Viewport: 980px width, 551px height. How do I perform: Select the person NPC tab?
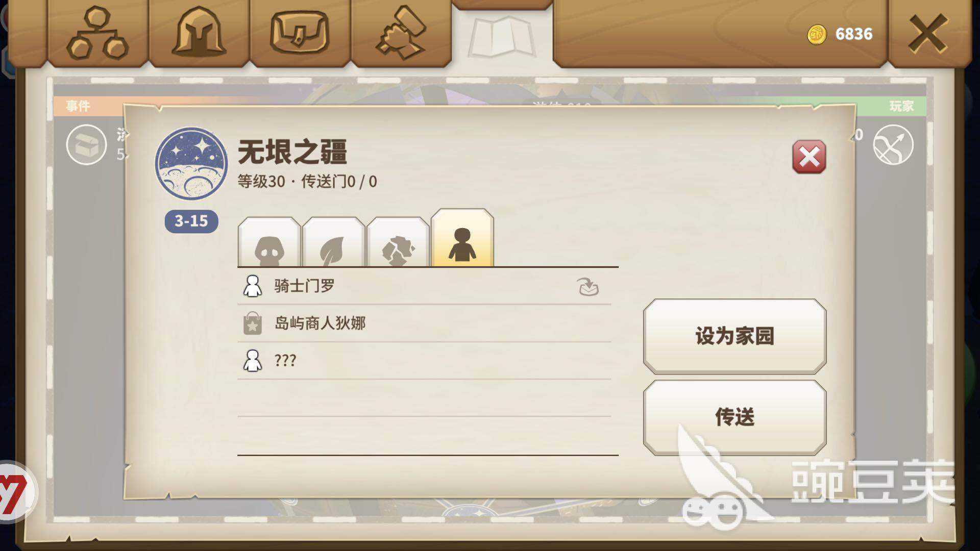click(462, 238)
